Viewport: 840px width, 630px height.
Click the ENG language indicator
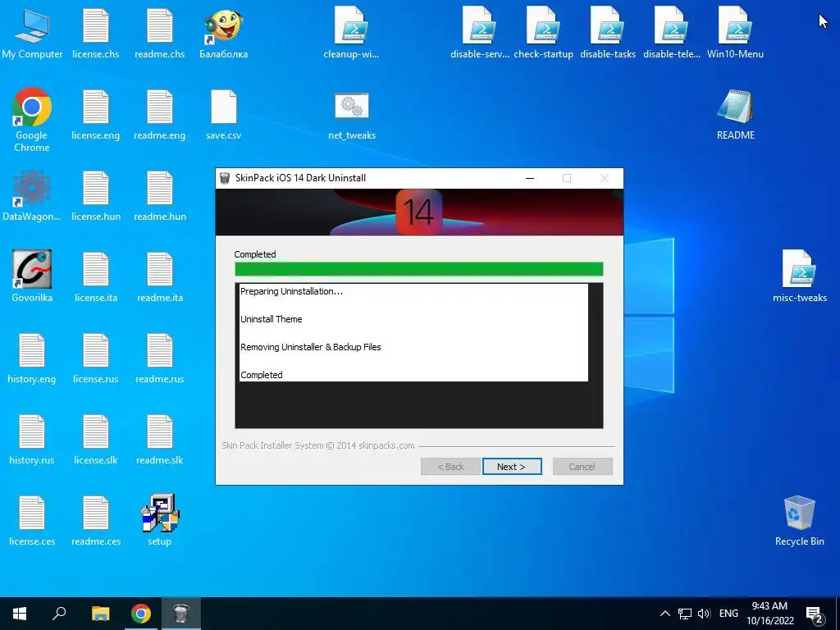click(x=728, y=614)
